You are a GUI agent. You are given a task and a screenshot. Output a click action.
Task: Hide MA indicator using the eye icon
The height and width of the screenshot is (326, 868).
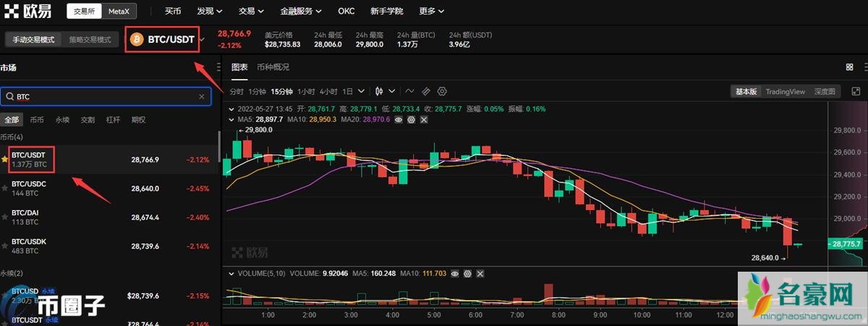399,120
